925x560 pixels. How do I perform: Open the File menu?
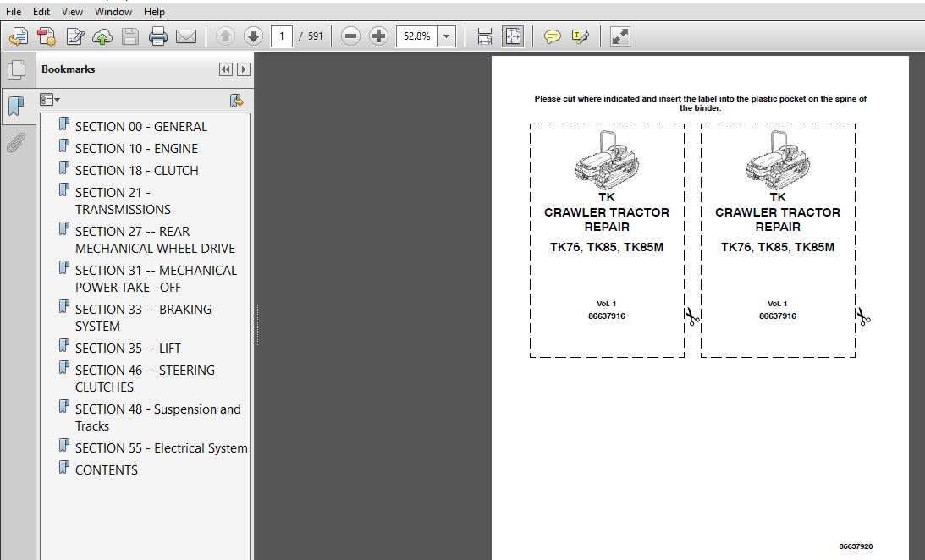pyautogui.click(x=14, y=12)
